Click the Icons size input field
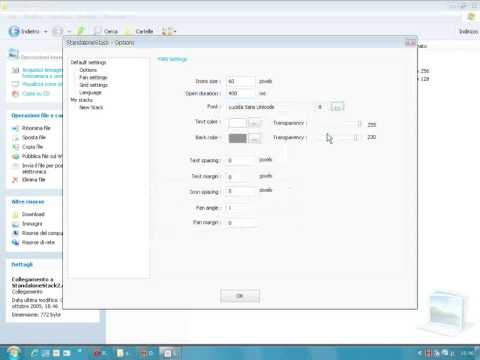480x360 pixels. point(241,81)
